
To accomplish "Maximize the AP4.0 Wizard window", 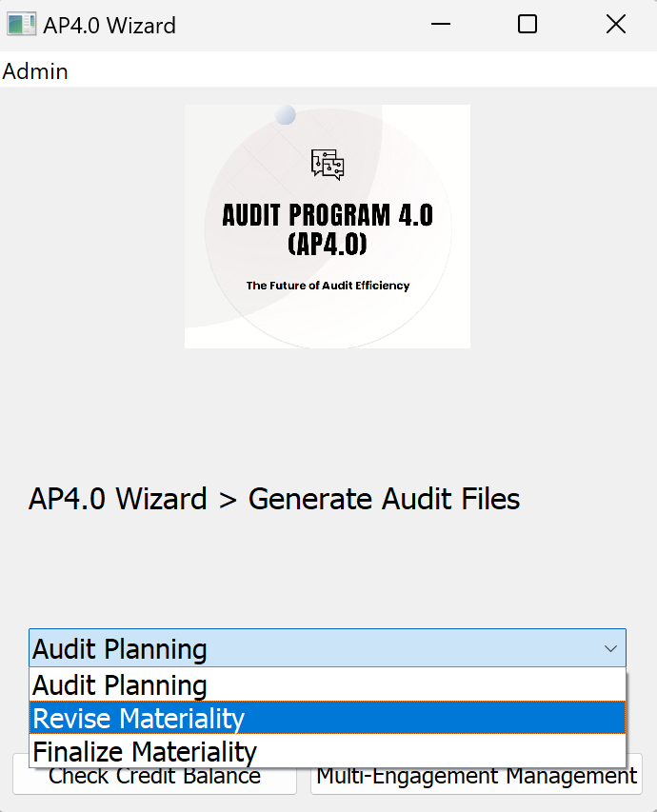I will (x=528, y=25).
